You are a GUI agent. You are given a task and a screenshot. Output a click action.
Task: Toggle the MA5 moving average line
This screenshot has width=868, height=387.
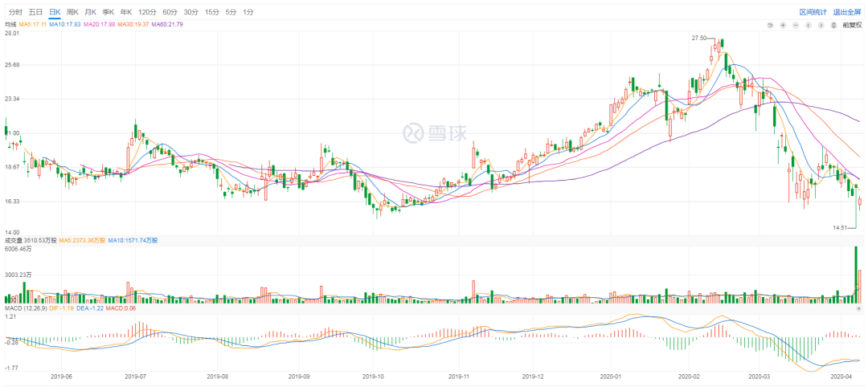tap(34, 25)
